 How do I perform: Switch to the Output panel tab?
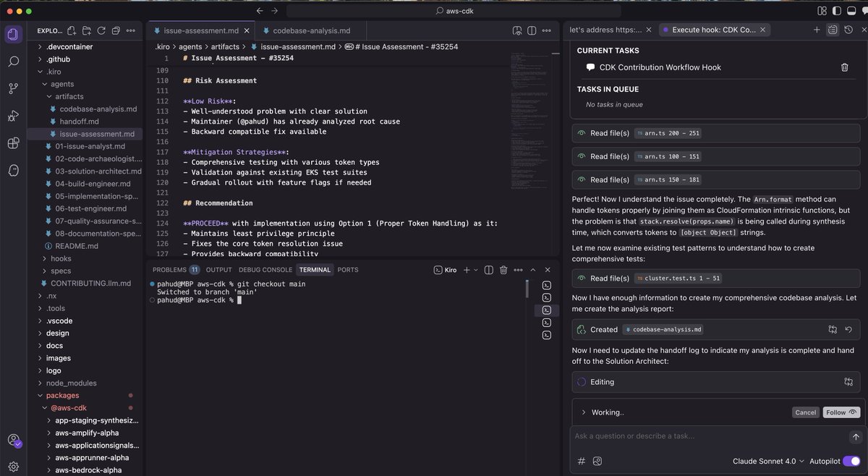218,270
